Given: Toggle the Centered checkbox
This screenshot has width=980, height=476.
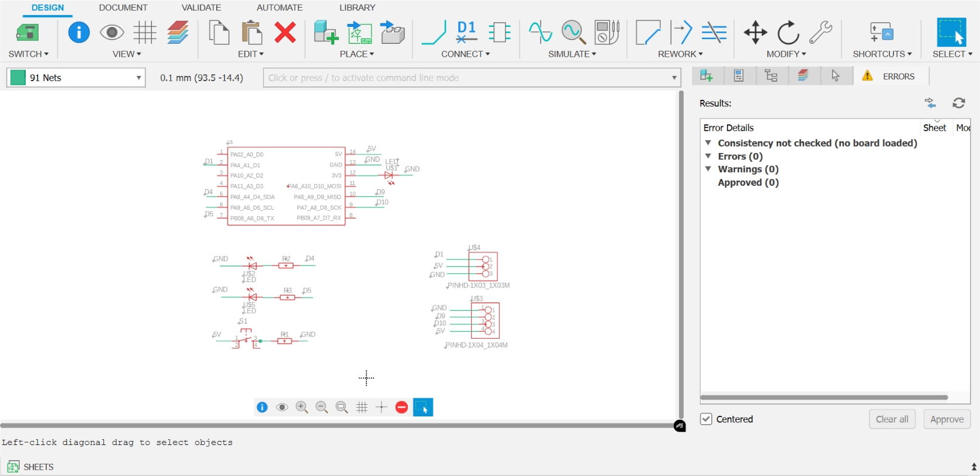Looking at the screenshot, I should coord(706,419).
